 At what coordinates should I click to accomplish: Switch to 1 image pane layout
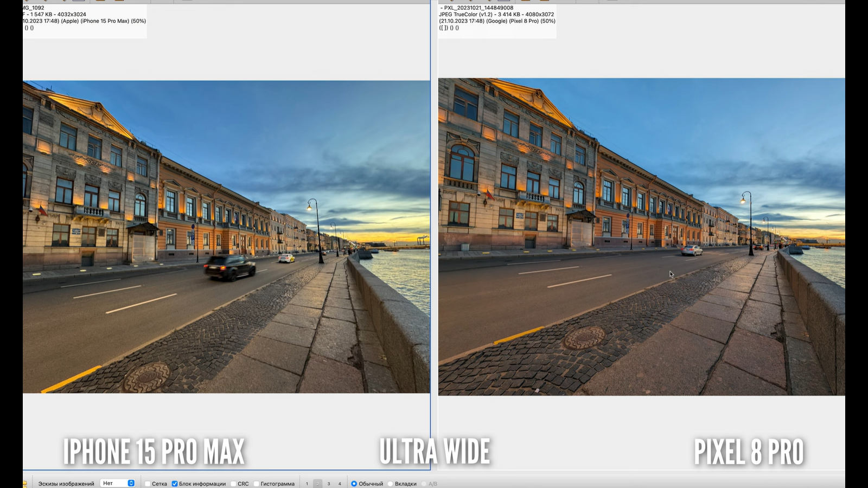tap(307, 484)
